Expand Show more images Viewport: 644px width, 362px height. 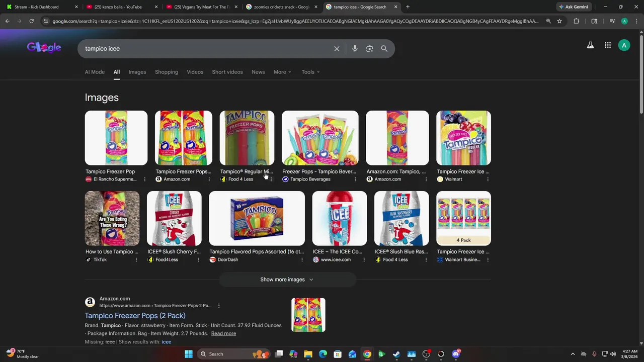pos(287,280)
